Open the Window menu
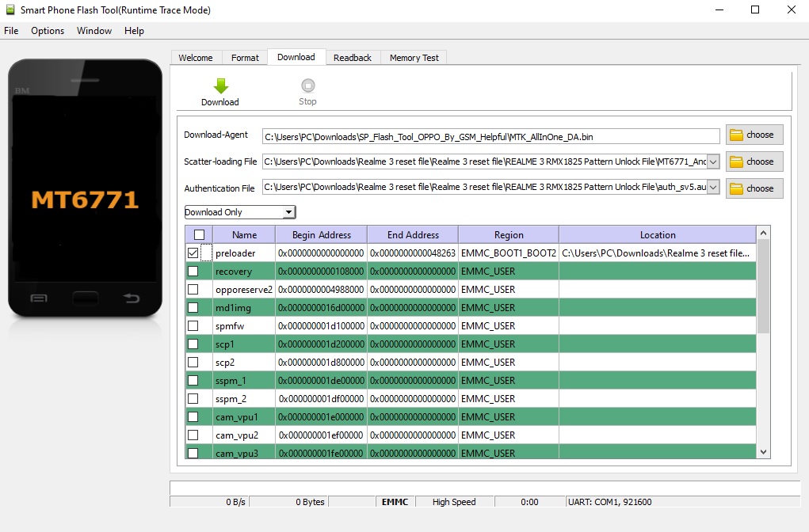809x532 pixels. click(x=94, y=31)
